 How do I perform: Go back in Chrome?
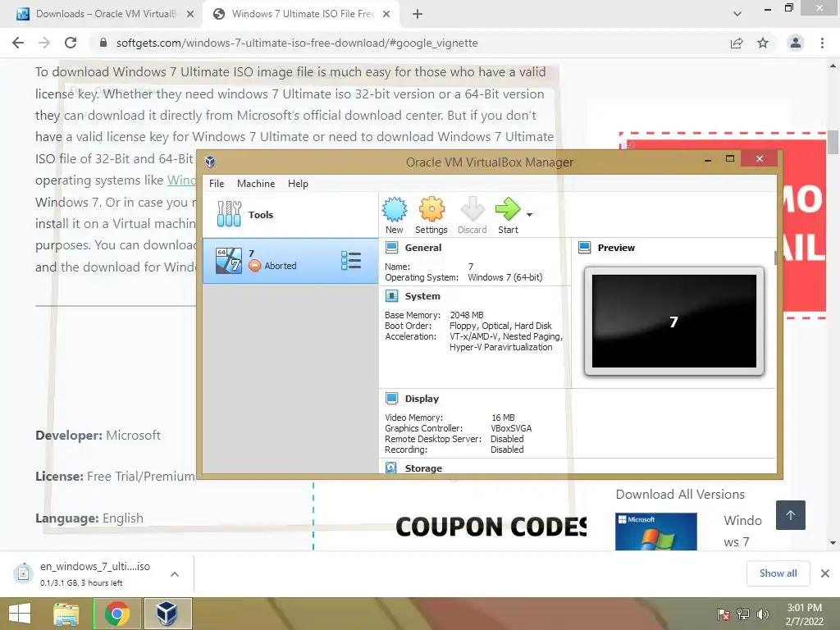(x=18, y=43)
